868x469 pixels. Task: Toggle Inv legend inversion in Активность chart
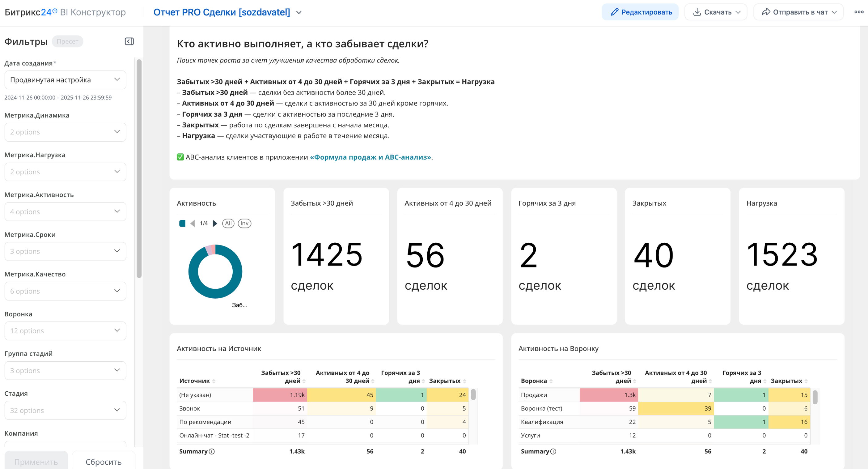point(244,224)
